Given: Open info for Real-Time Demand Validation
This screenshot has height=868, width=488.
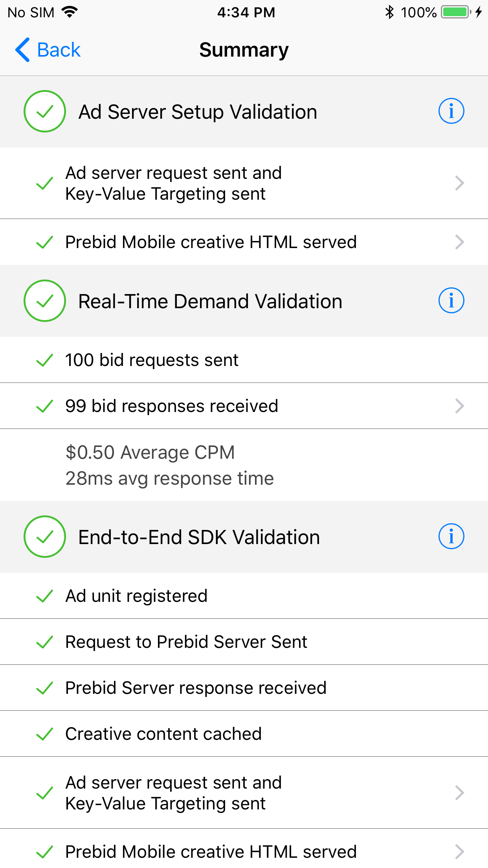Looking at the screenshot, I should 451,300.
